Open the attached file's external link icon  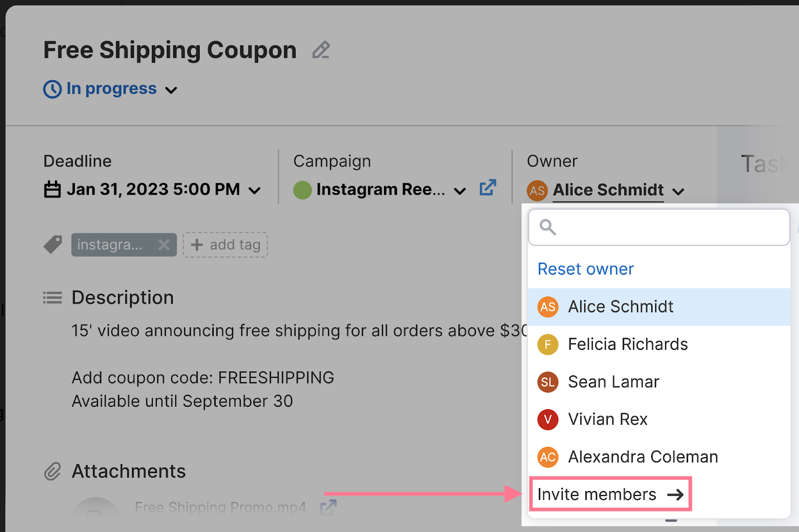tap(328, 508)
